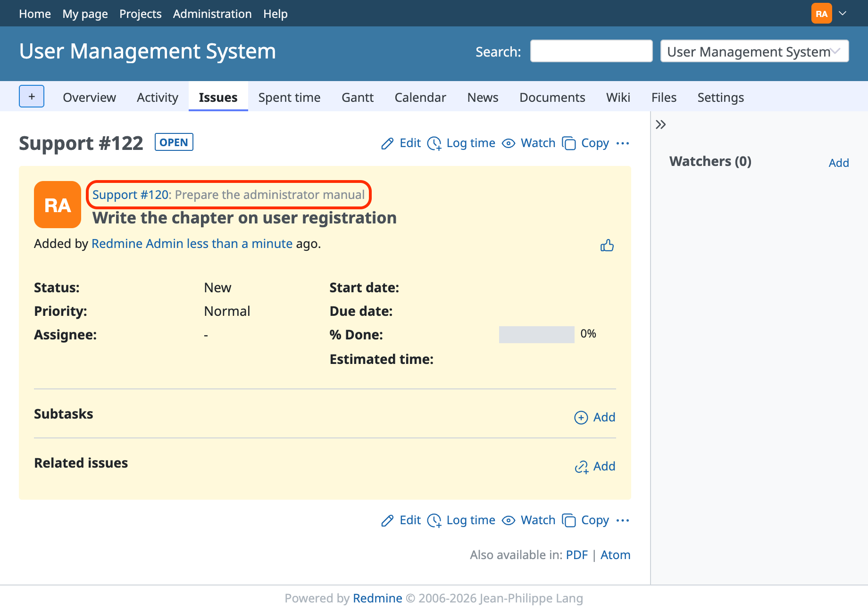Click the blue plus new object button

pyautogui.click(x=32, y=96)
